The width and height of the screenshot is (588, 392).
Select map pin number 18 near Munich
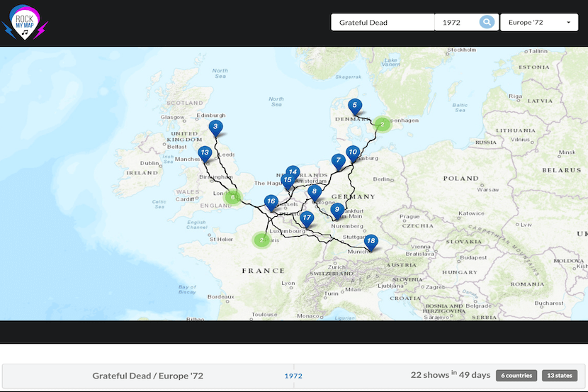coord(371,242)
